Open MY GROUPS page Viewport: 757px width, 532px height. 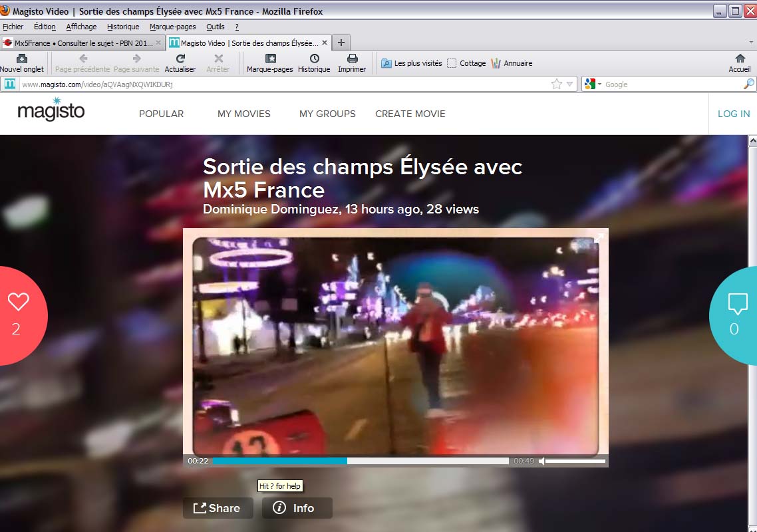pyautogui.click(x=327, y=114)
